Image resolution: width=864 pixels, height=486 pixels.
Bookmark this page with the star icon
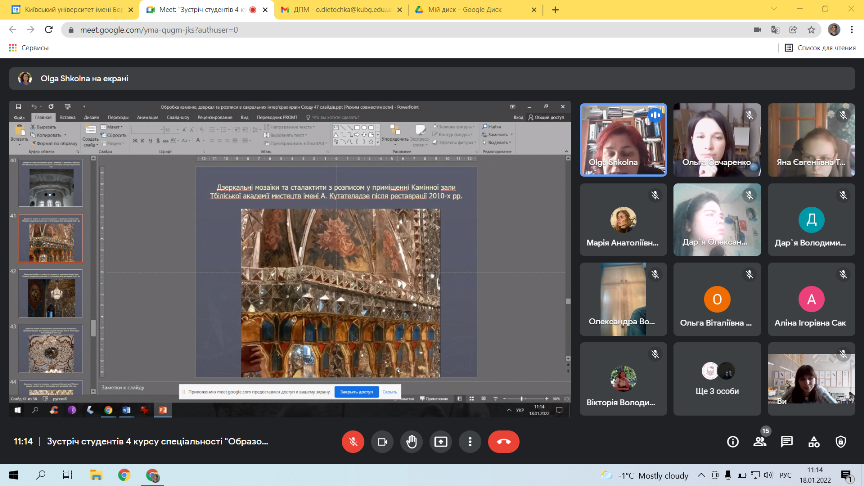click(x=810, y=30)
